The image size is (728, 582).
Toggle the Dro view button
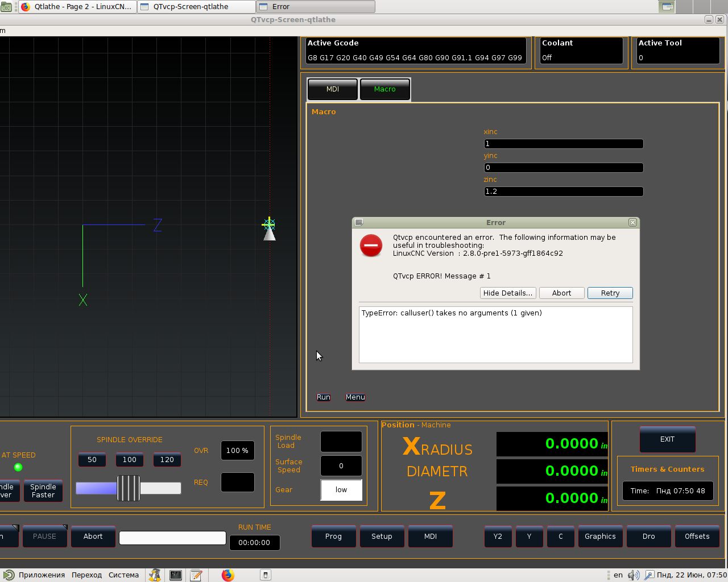coord(649,537)
